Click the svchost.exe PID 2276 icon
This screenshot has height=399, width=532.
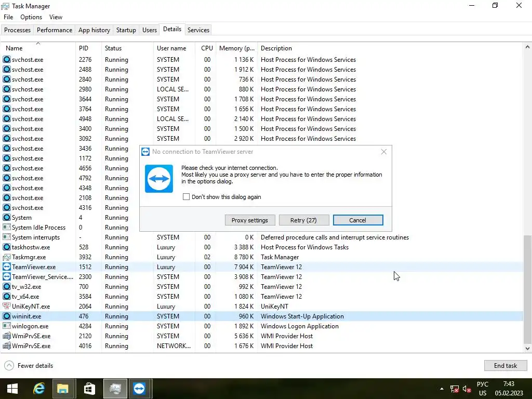point(6,59)
